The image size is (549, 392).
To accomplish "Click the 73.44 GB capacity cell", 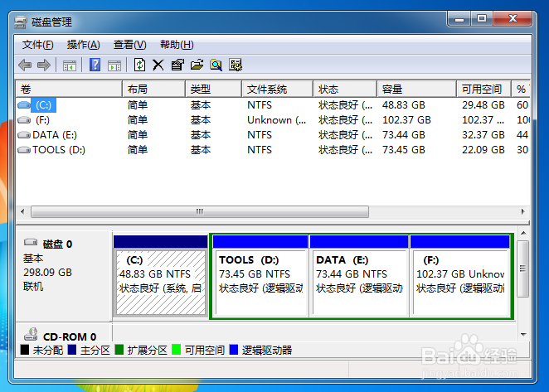I will coord(403,135).
